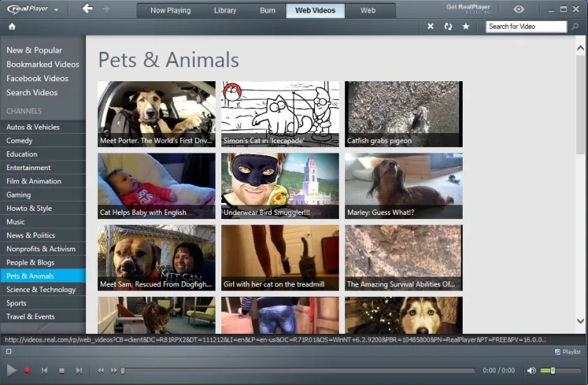Start recording with the red button
This screenshot has height=385, width=588.
pos(27,371)
